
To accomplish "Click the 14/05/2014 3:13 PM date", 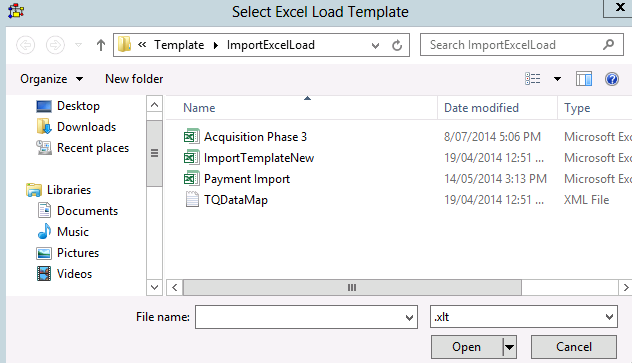I will click(x=495, y=179).
